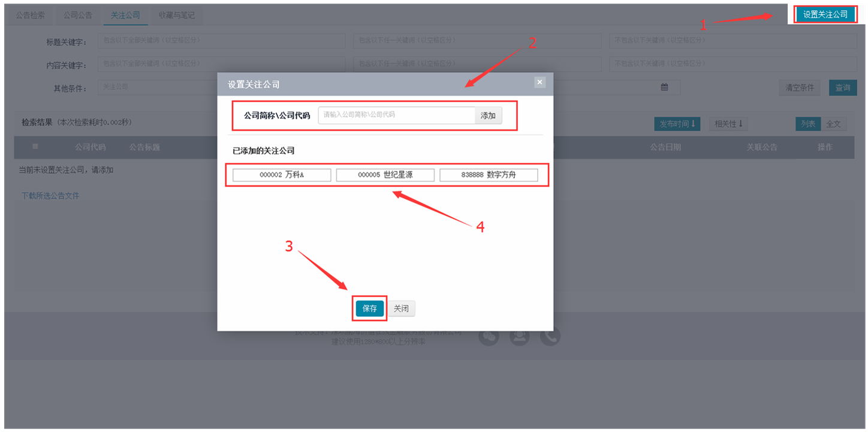Open the 公告检索 tab
The image size is (868, 432).
click(30, 15)
